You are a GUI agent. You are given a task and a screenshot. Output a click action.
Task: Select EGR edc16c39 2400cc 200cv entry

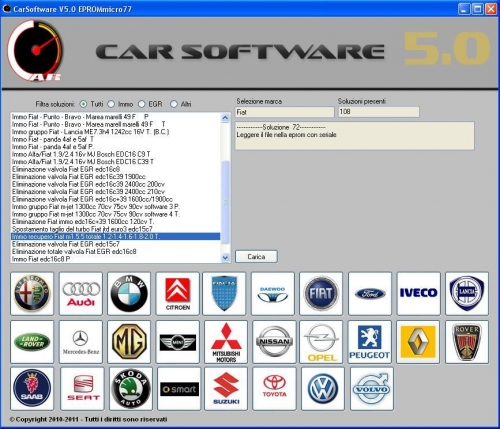point(115,184)
